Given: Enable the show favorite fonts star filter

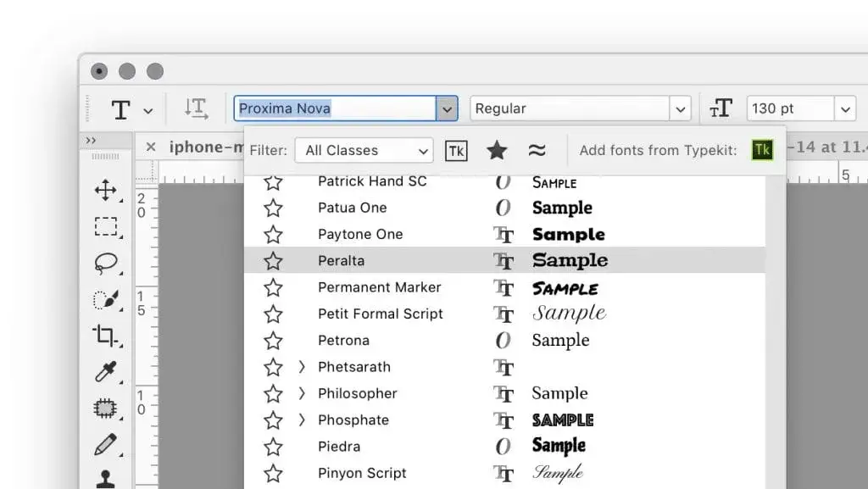Looking at the screenshot, I should 497,150.
